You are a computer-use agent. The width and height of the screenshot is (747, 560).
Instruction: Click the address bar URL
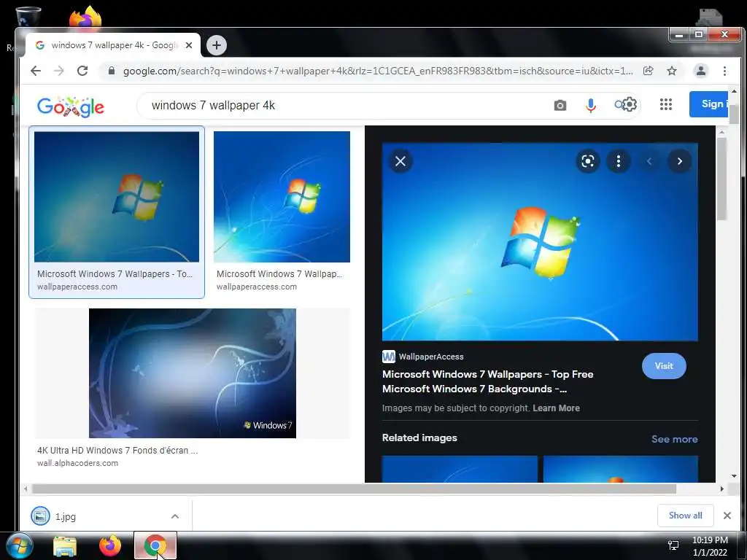(x=378, y=71)
